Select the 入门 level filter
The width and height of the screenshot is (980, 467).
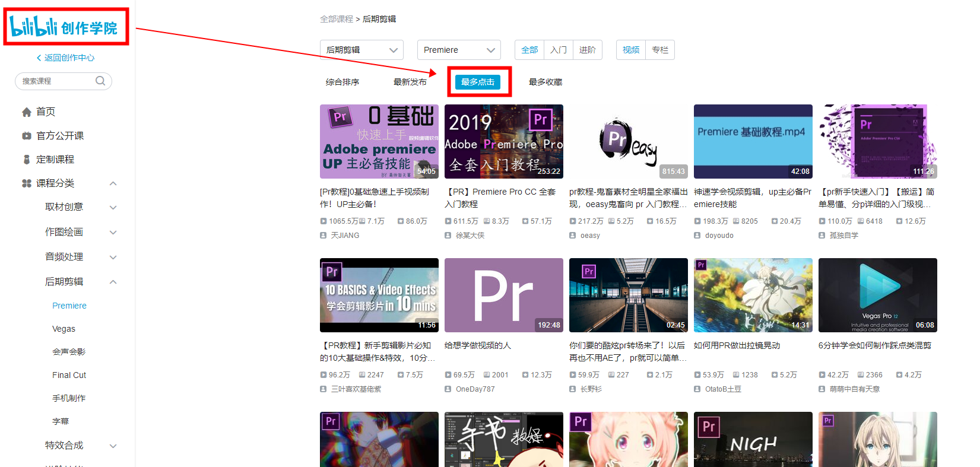pyautogui.click(x=559, y=50)
